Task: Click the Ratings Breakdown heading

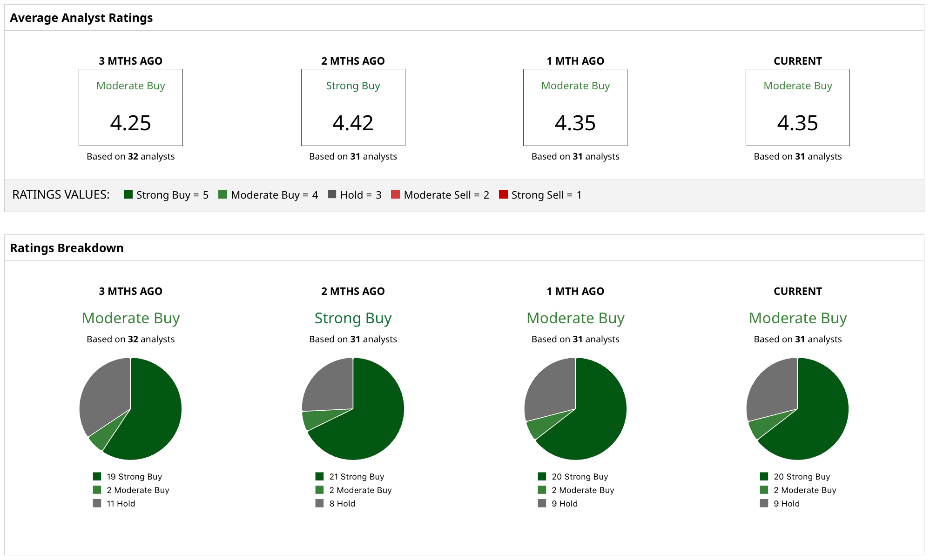Action: coord(67,248)
